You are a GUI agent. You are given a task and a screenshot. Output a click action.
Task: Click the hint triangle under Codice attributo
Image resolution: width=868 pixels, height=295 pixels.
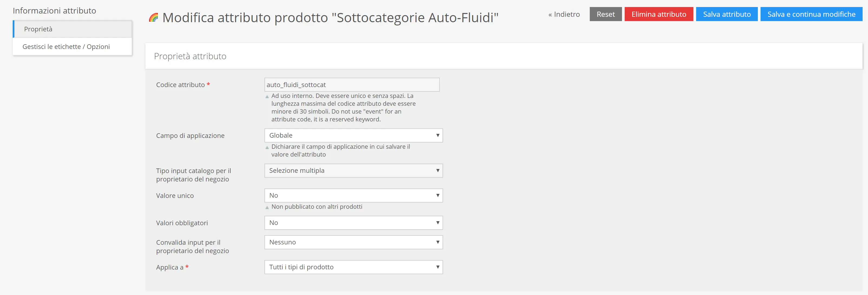[267, 97]
